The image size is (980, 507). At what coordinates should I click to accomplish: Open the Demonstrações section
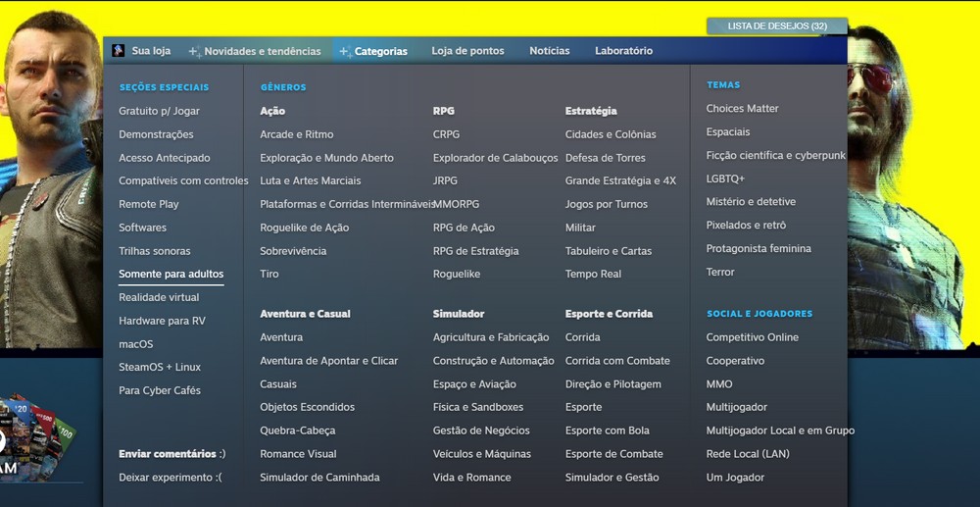[x=156, y=134]
